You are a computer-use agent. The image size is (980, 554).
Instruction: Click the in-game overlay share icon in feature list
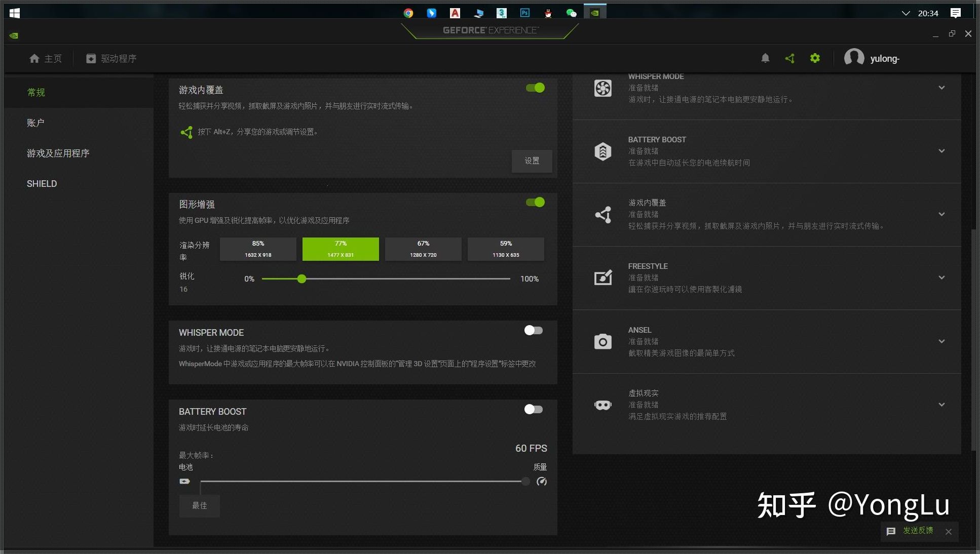603,215
